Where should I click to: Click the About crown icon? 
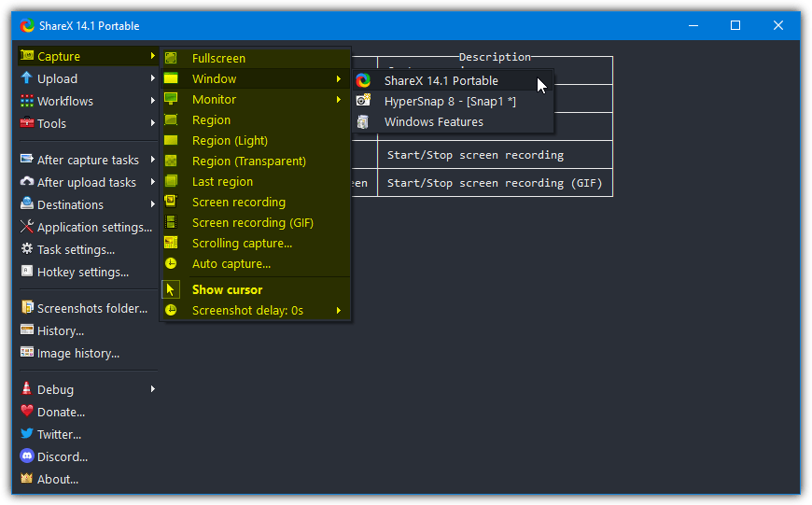tap(27, 478)
